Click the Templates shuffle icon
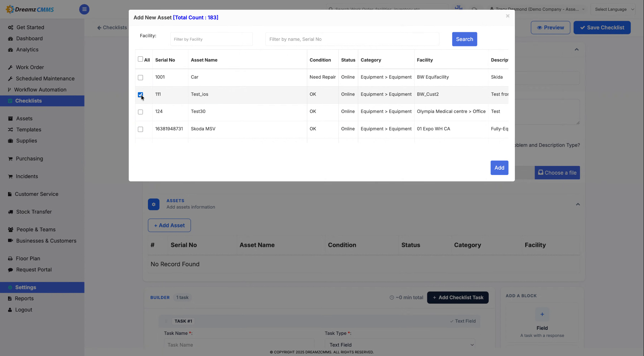 (10, 130)
